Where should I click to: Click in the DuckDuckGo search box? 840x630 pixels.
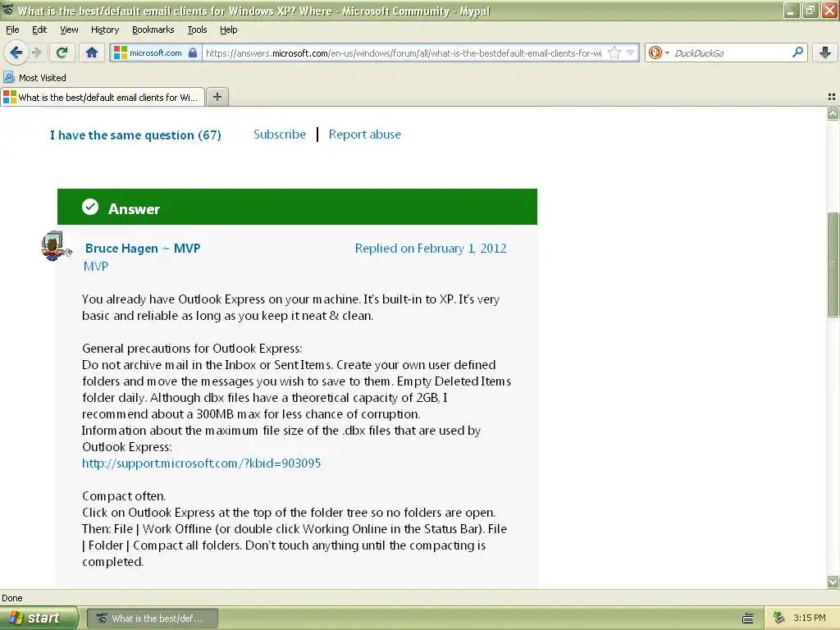(x=731, y=53)
